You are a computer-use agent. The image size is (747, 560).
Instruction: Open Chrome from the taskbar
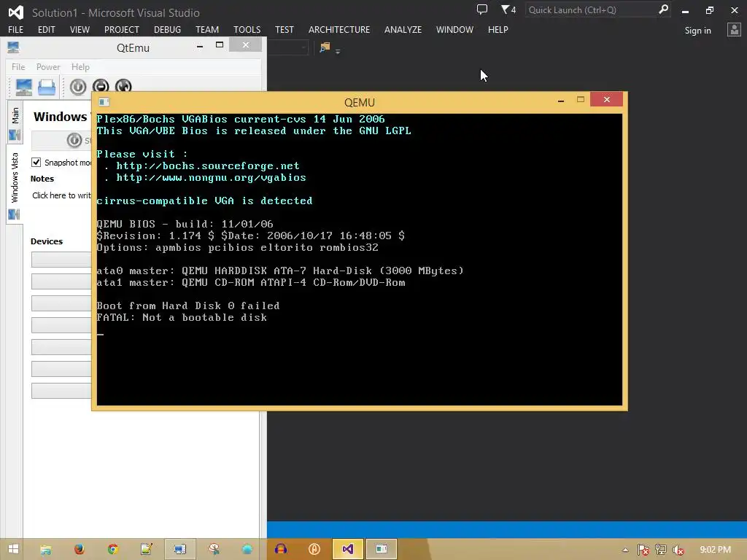coord(112,550)
